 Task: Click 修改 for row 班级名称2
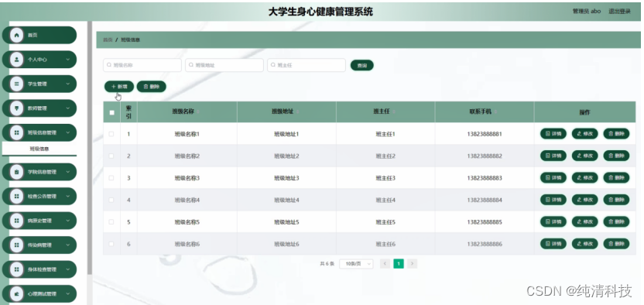(x=585, y=156)
